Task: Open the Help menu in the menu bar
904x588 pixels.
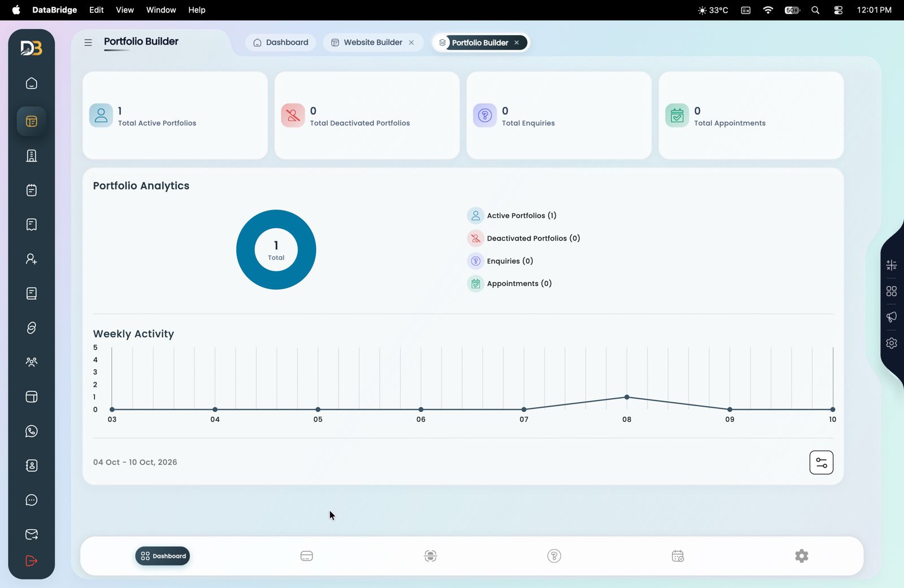Action: tap(197, 10)
